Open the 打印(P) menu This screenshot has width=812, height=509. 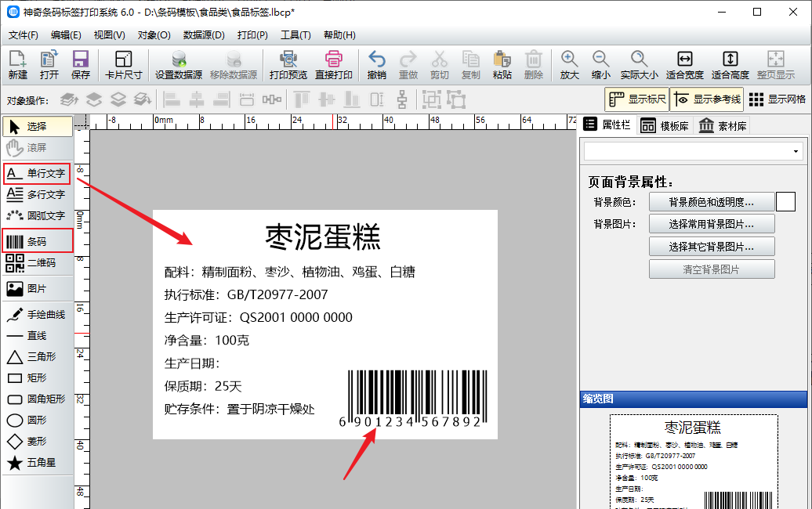pos(252,35)
